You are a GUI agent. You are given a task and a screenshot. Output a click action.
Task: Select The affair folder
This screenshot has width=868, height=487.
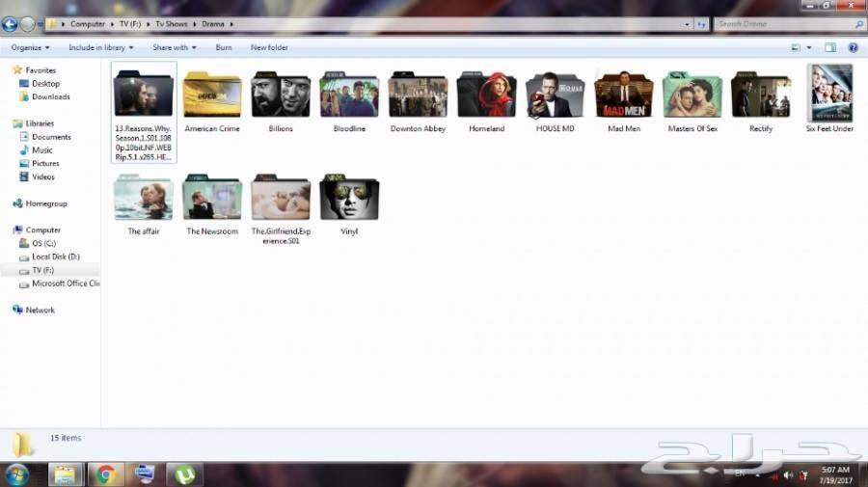[x=144, y=205]
